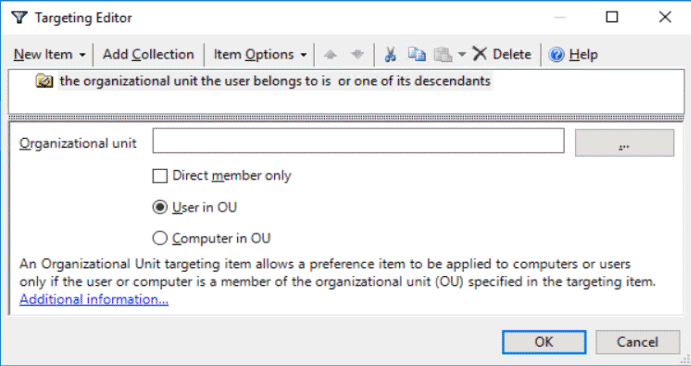Select Computer in OU radio button
The width and height of the screenshot is (691, 366).
[x=160, y=238]
